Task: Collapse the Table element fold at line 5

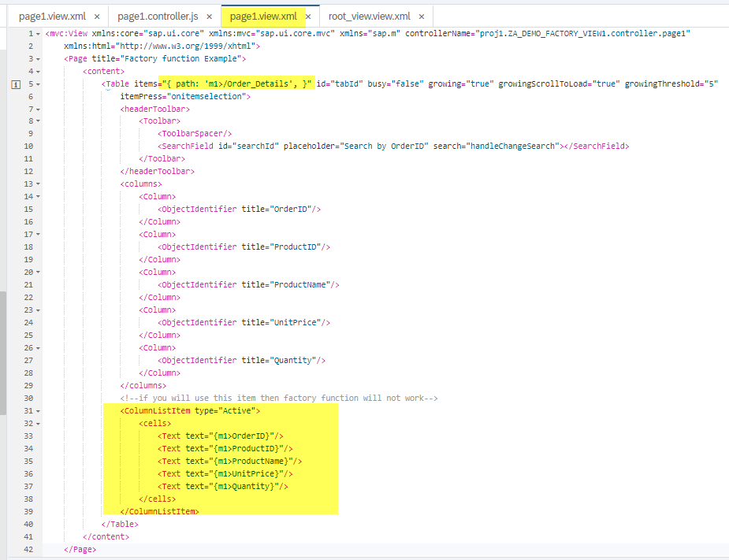Action: click(38, 84)
